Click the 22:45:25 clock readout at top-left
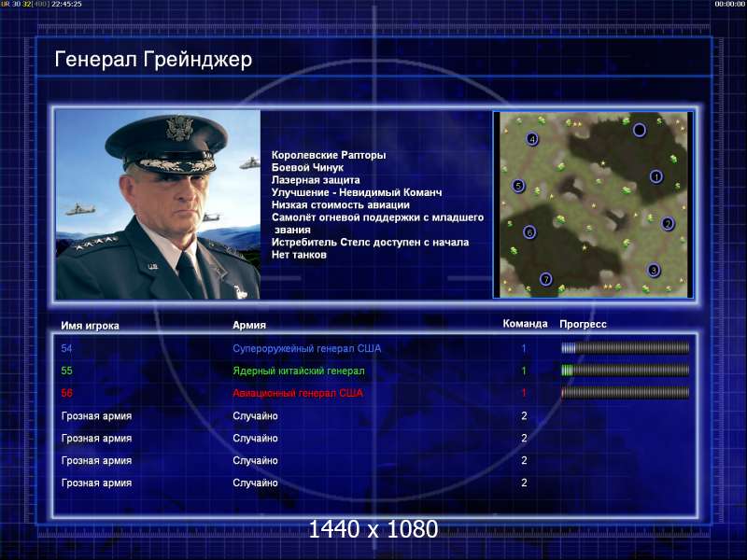The image size is (747, 560). (66, 4)
